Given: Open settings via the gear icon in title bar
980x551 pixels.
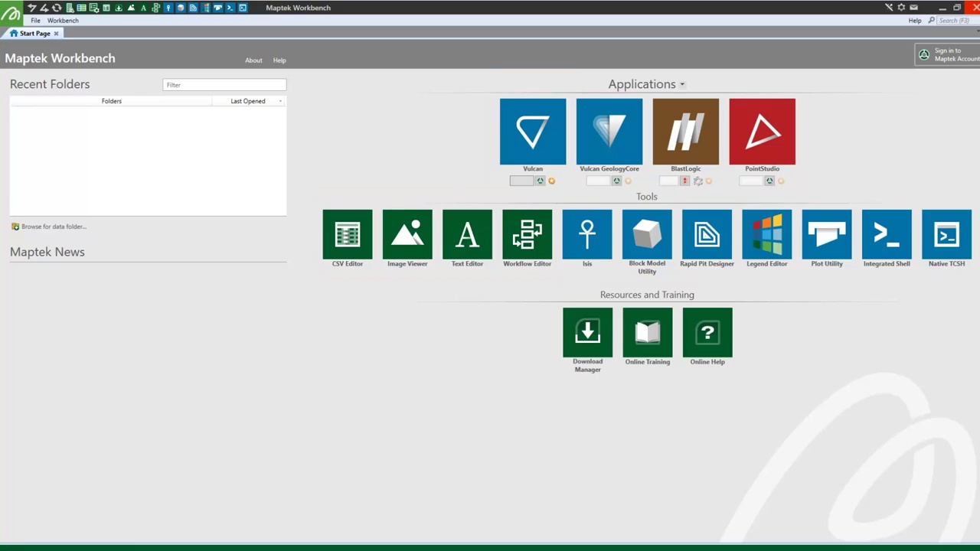Looking at the screenshot, I should pos(901,8).
